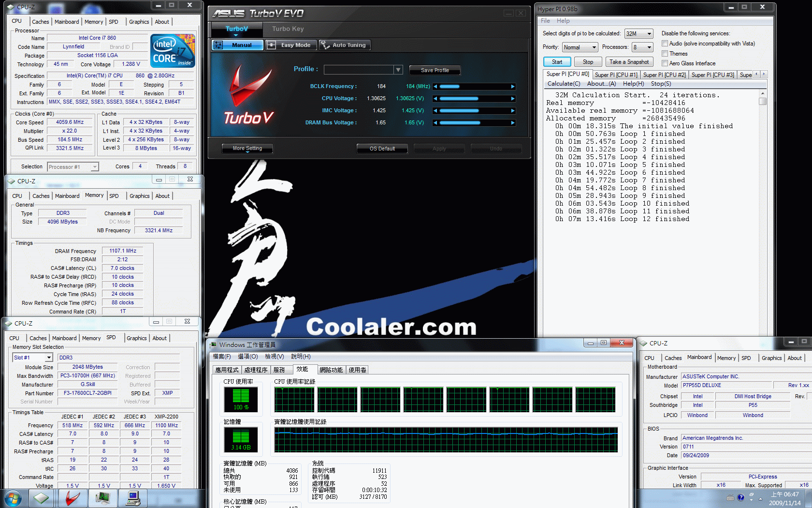Click the OS Default button
This screenshot has height=508, width=812.
tap(382, 149)
